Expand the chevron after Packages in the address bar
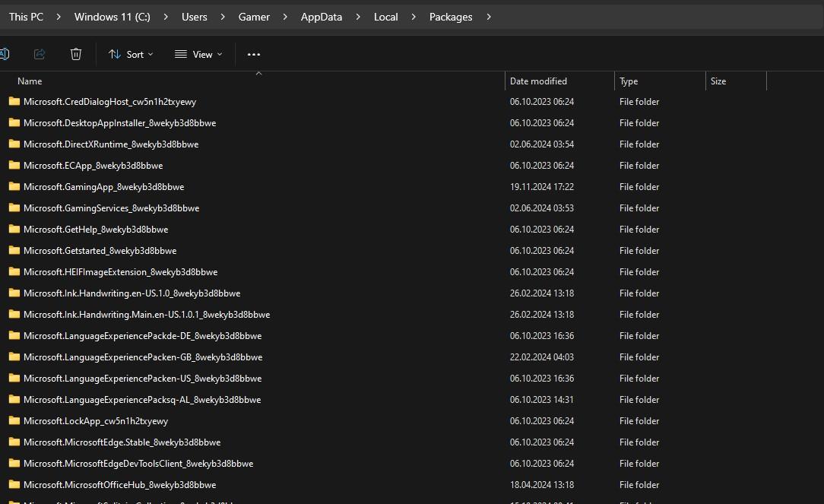This screenshot has height=504, width=824. pos(488,17)
